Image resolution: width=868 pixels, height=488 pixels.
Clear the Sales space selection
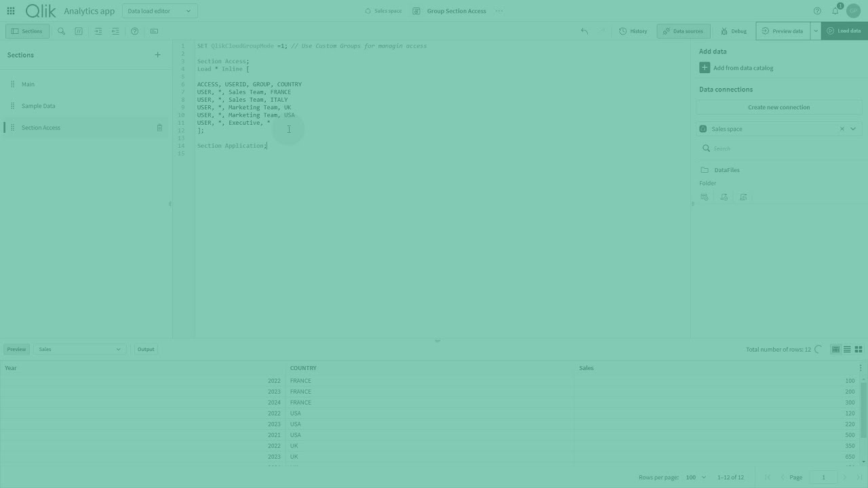click(x=842, y=129)
